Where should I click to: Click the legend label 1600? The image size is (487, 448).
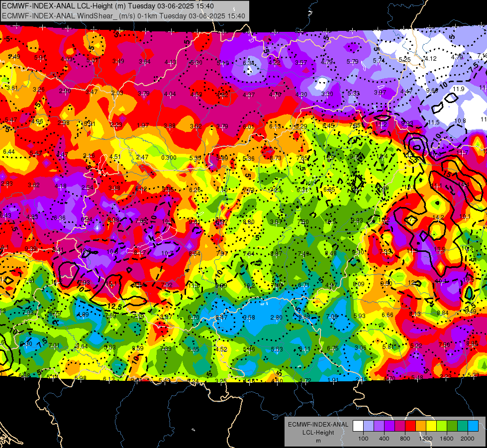[x=447, y=439]
